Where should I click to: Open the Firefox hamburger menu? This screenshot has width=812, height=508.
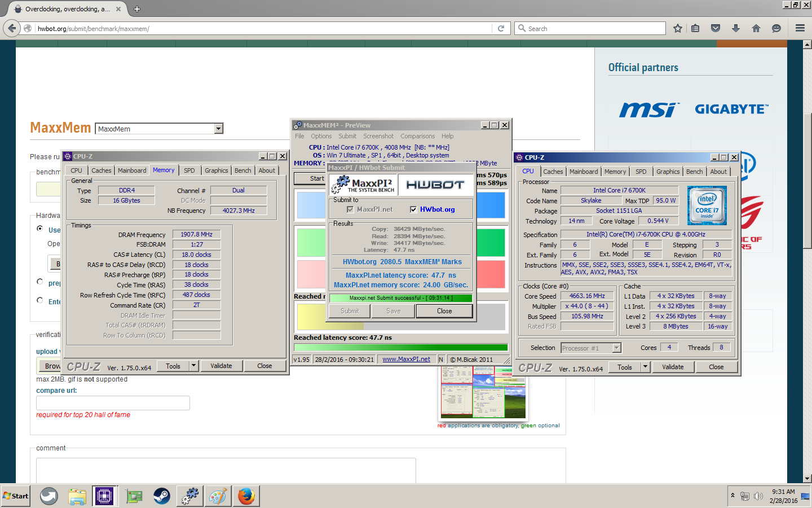coord(800,28)
